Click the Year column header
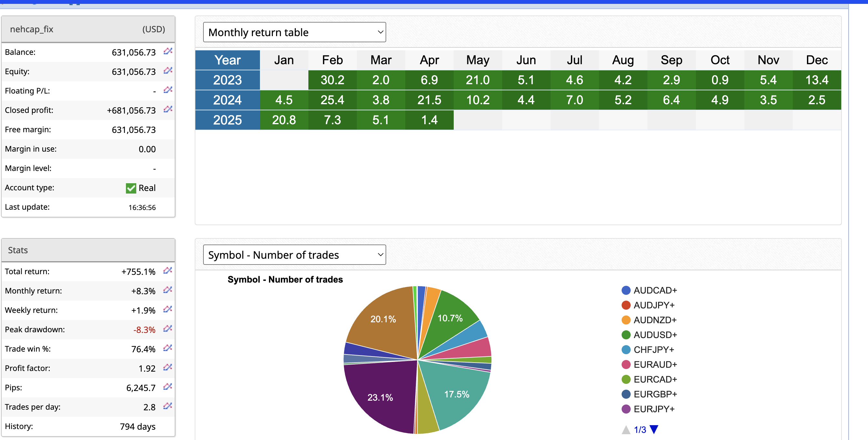The width and height of the screenshot is (868, 440). pos(227,60)
